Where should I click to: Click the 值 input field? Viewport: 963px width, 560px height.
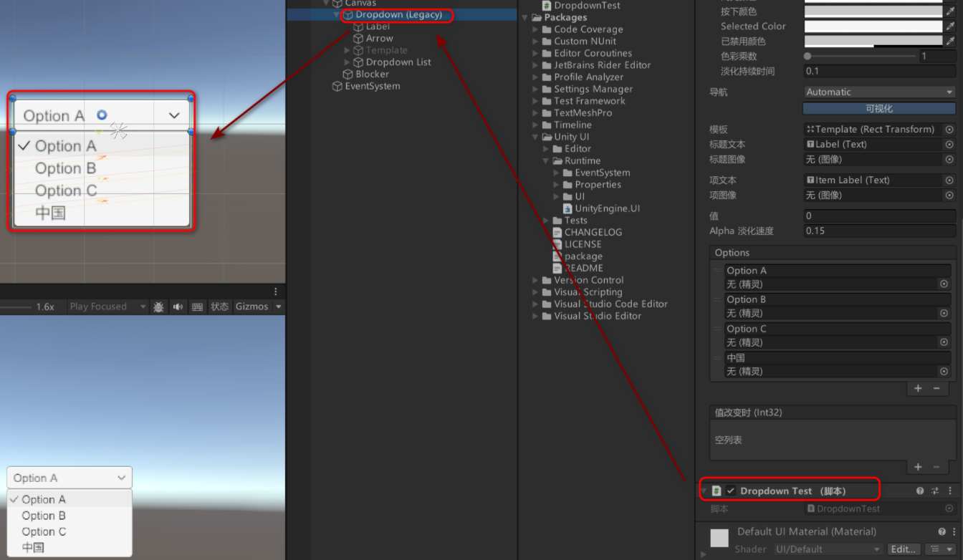880,216
